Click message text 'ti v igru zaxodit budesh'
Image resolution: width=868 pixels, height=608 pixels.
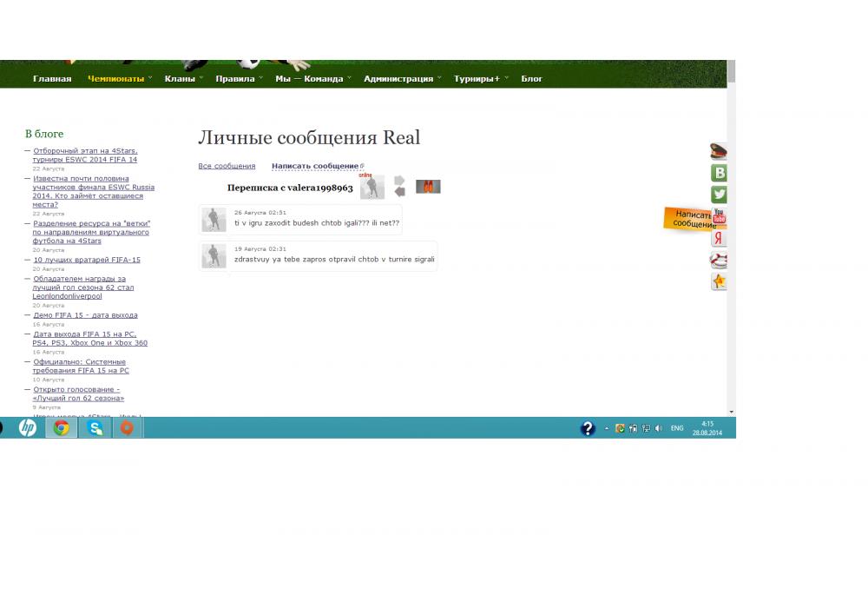point(317,222)
